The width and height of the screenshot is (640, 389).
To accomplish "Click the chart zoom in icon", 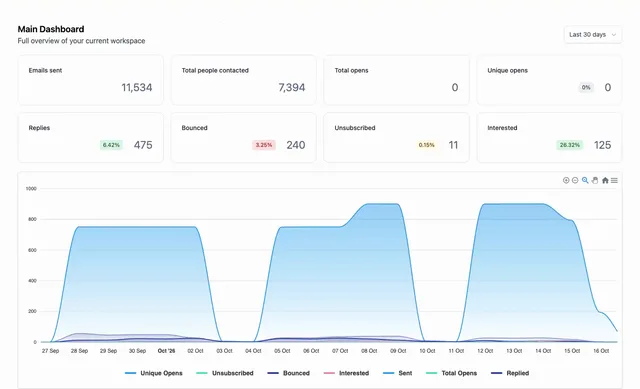I will click(566, 180).
